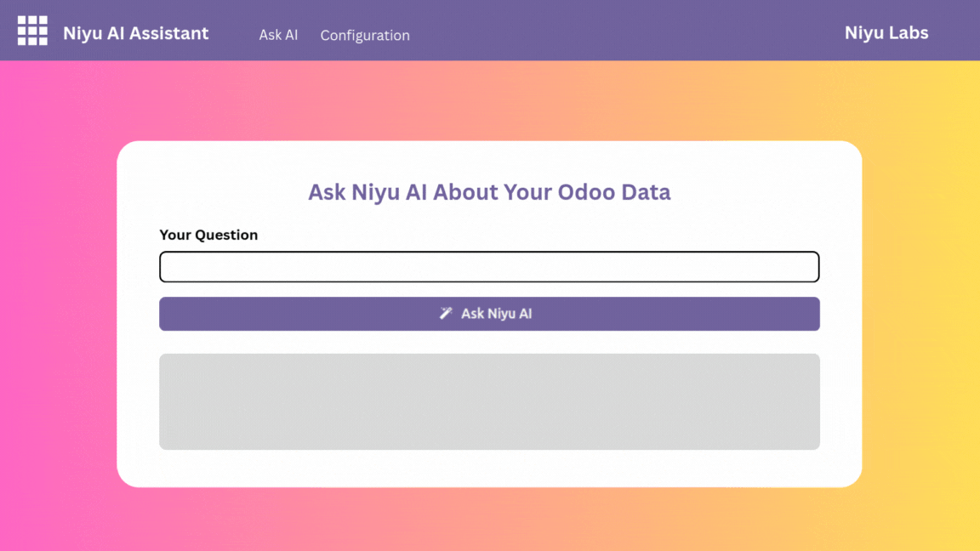Click the gray AI response box
Viewport: 980px width, 551px height.
(489, 401)
